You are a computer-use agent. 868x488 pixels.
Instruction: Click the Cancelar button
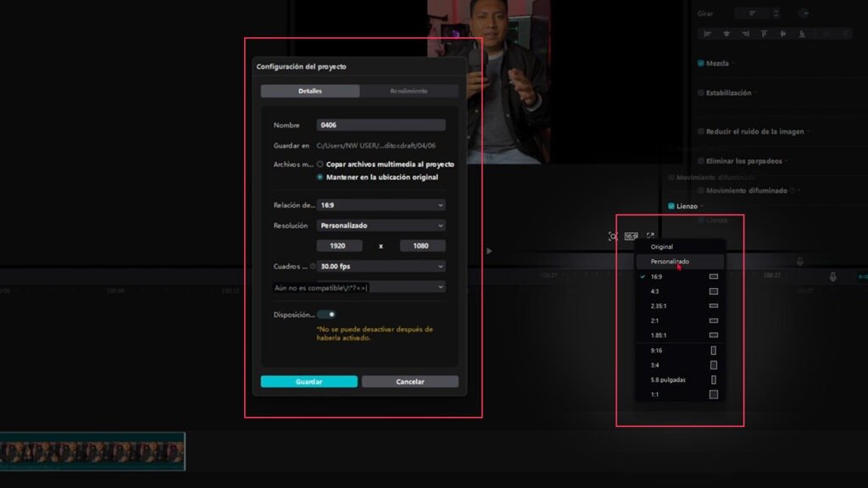click(409, 381)
